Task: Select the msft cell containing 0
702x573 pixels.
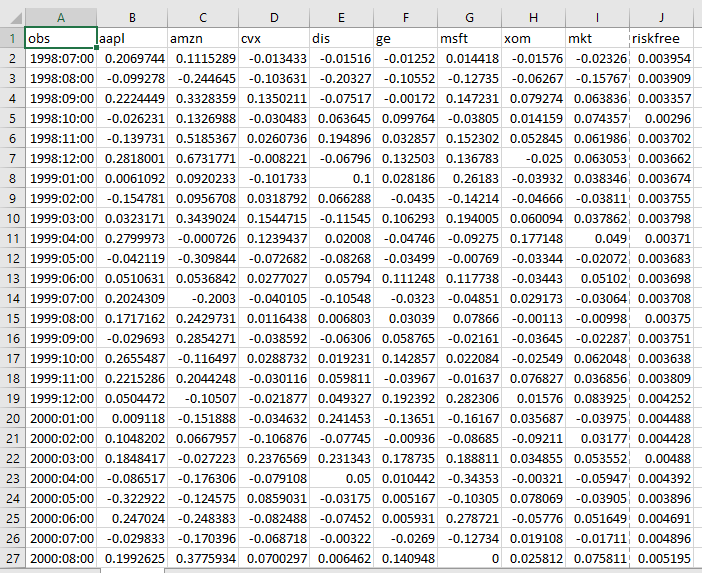Action: (469, 559)
